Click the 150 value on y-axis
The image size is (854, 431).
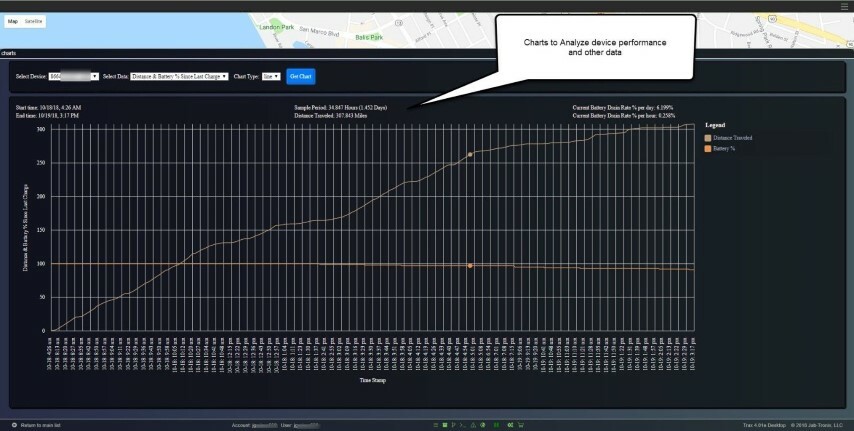(41, 230)
